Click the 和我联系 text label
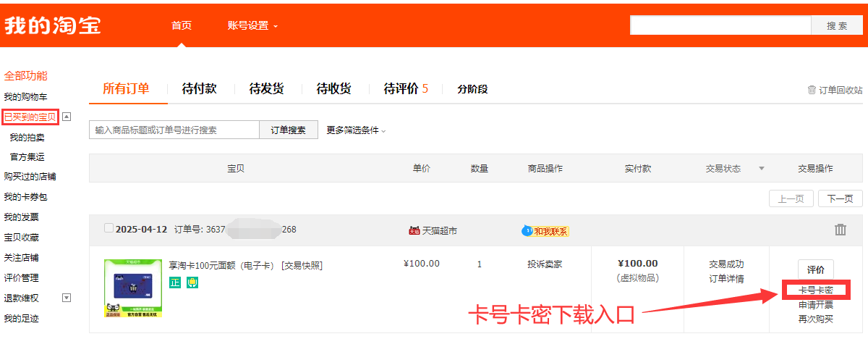This screenshot has width=868, height=339. click(x=551, y=231)
